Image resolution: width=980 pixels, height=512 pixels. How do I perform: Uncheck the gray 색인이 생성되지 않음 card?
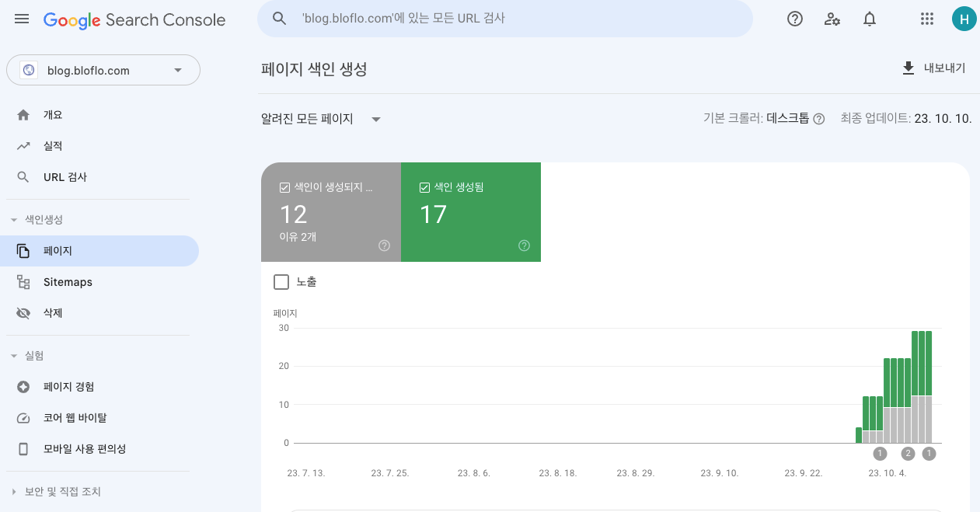tap(284, 186)
